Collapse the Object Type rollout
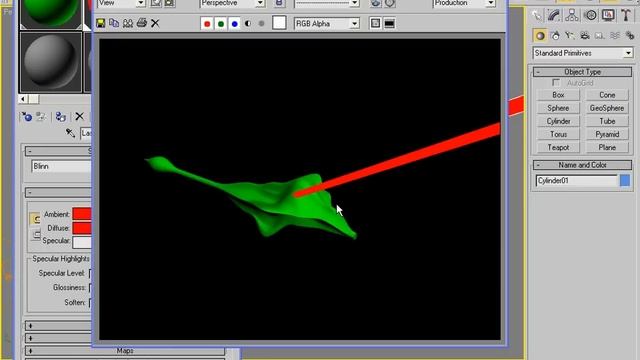 pyautogui.click(x=582, y=72)
